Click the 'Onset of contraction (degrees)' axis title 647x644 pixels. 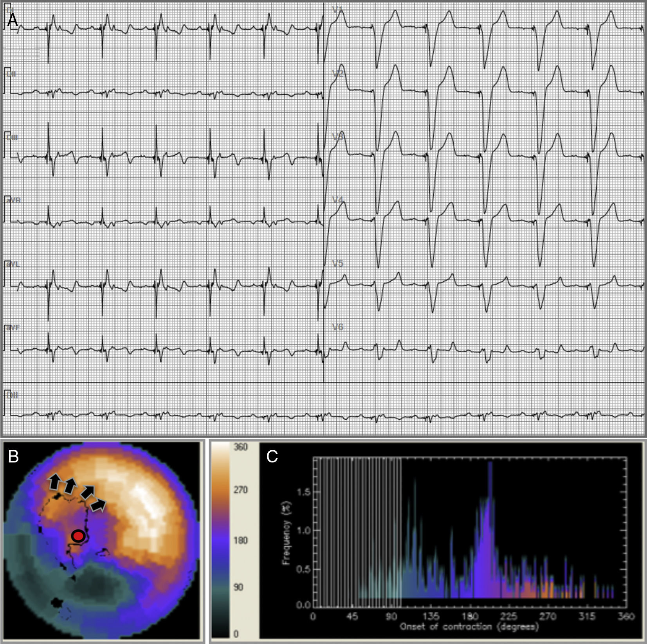coord(469,626)
